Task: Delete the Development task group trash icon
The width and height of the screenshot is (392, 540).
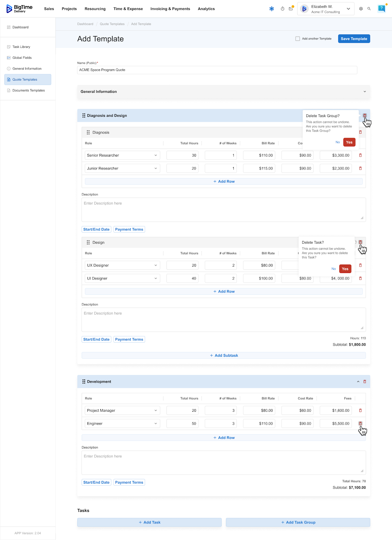Action: 365,382
